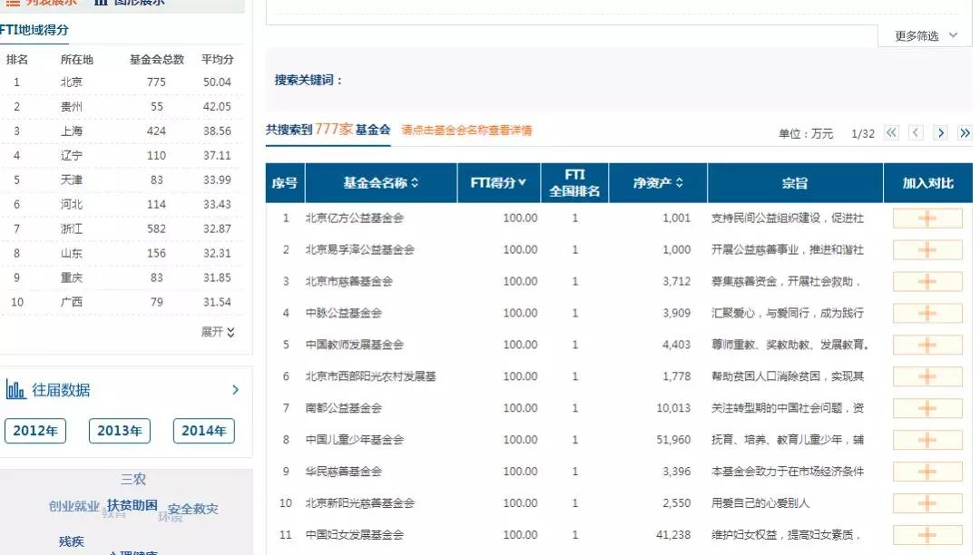Viewport: 980px width, 555px height.
Task: Go to the previous results page
Action: pos(916,133)
